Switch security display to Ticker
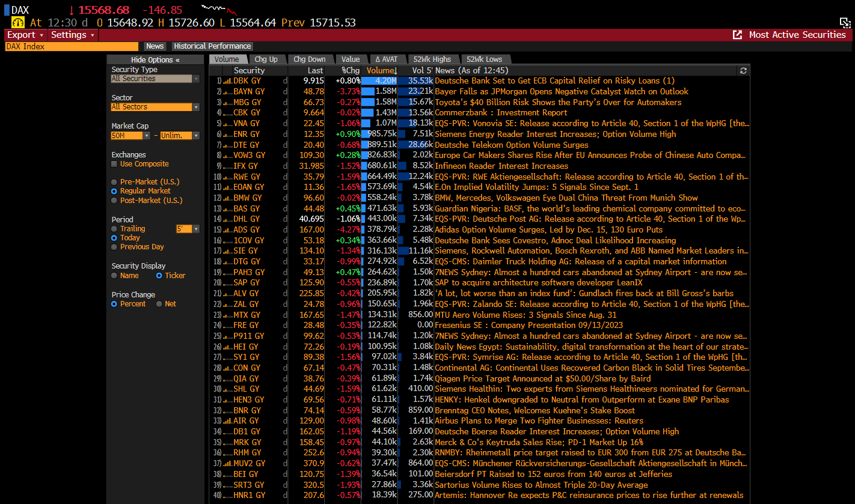The image size is (855, 504). coord(159,276)
